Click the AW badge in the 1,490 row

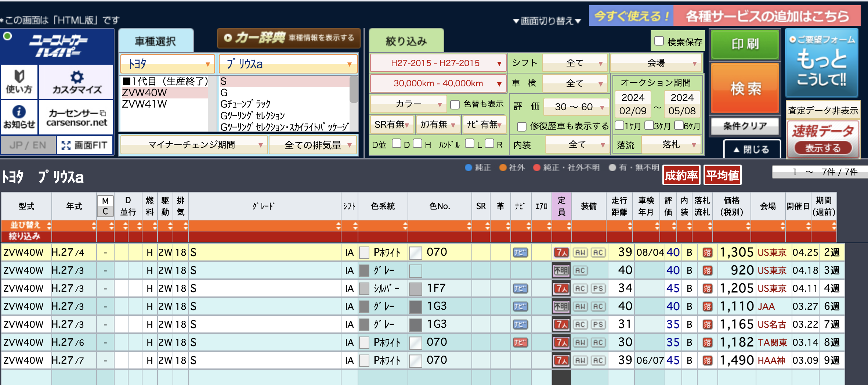[580, 360]
